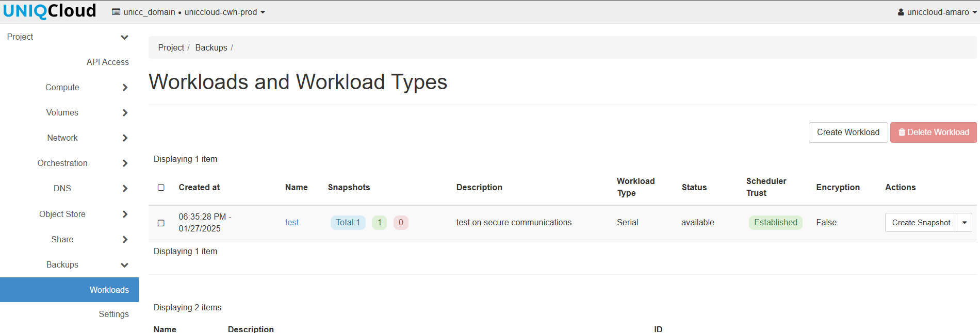The height and width of the screenshot is (333, 980).
Task: Click the 'Displaying 2 items' text
Action: point(187,308)
